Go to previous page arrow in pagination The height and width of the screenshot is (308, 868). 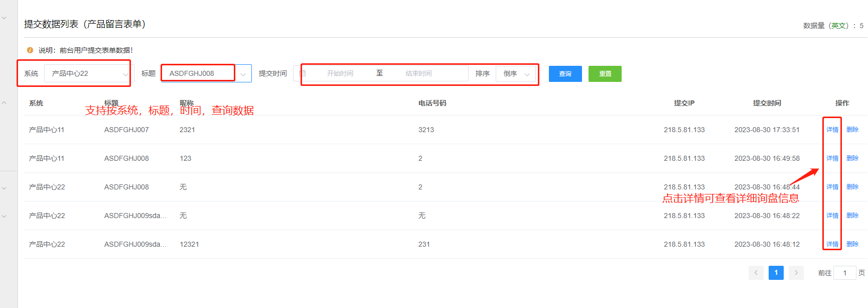coord(756,273)
